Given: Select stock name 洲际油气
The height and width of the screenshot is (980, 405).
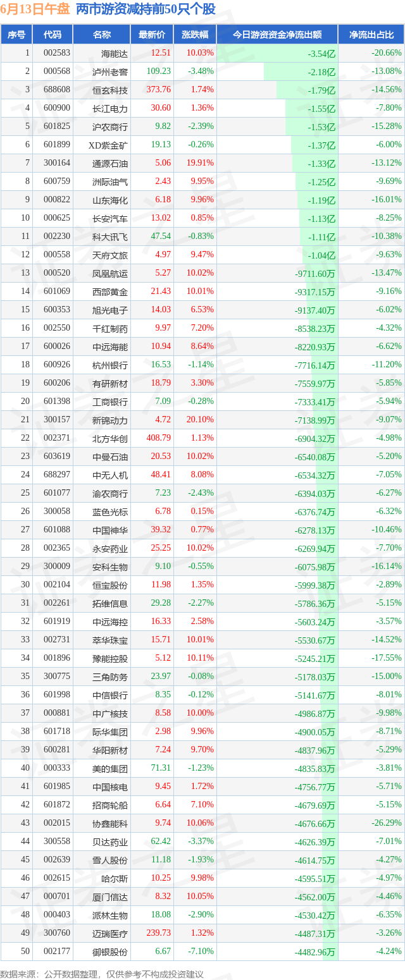Looking at the screenshot, I should 110,182.
